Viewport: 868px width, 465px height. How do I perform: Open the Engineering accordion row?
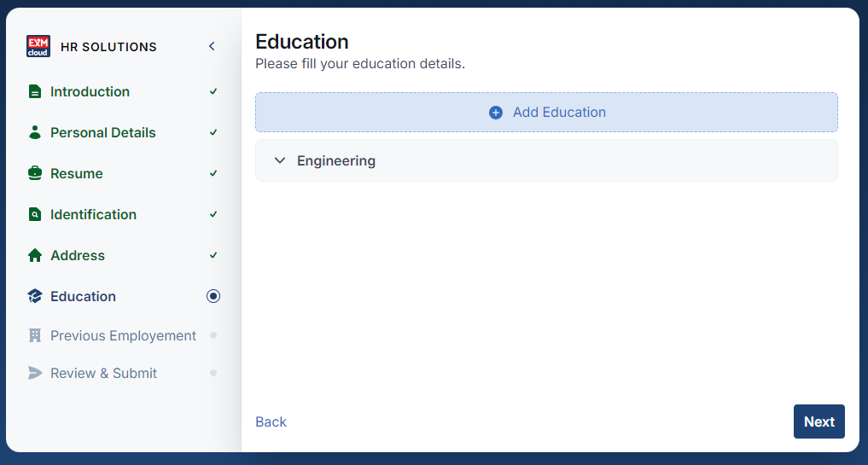point(546,160)
